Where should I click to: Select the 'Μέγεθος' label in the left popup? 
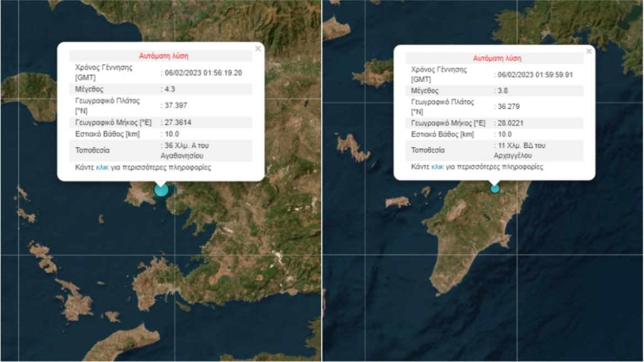pyautogui.click(x=89, y=89)
